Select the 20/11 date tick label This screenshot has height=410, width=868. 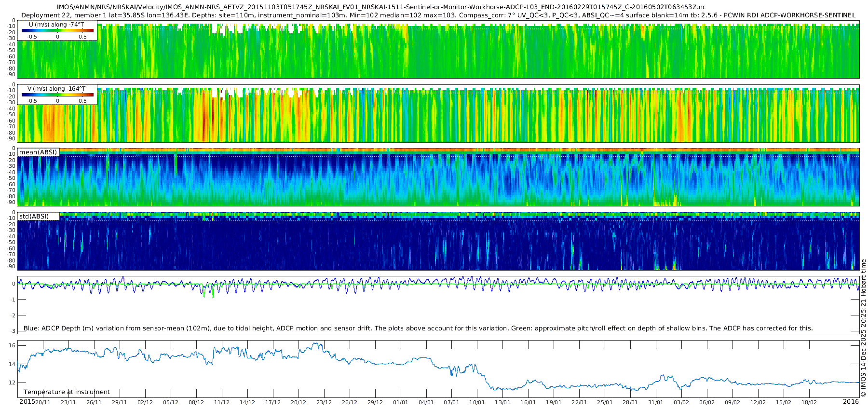[42, 402]
